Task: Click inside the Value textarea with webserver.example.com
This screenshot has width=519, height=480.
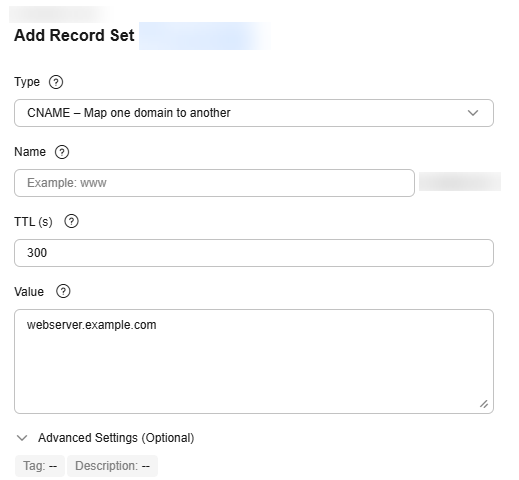Action: pos(254,362)
